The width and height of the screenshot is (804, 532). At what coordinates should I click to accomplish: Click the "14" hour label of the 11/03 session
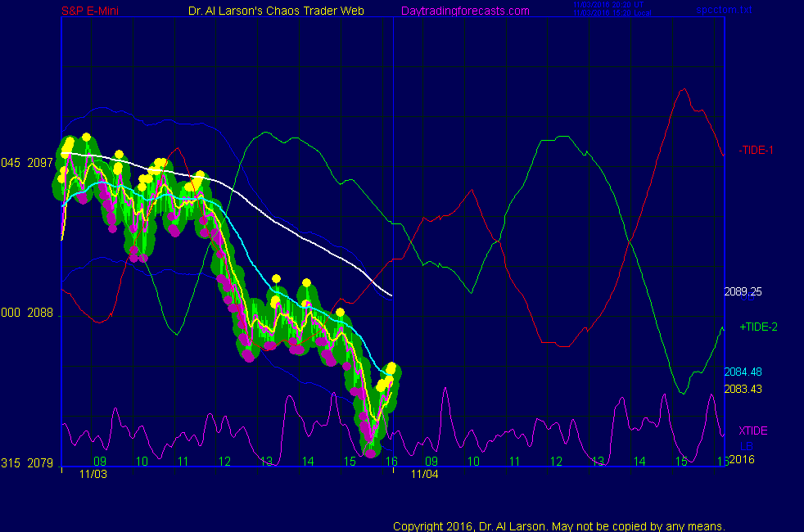point(308,462)
